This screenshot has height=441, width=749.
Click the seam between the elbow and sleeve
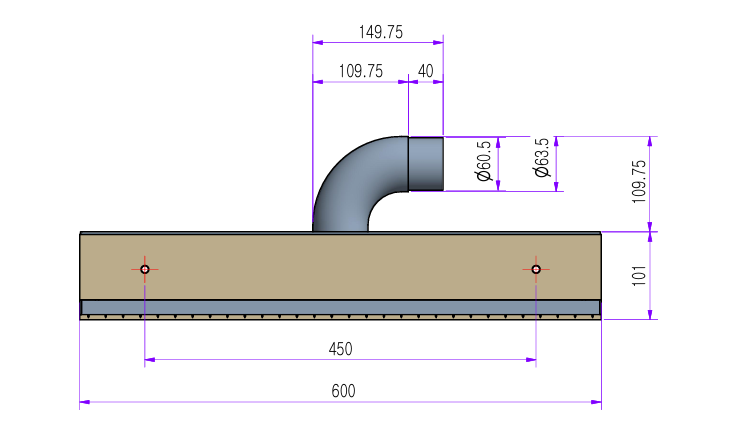click(x=408, y=163)
